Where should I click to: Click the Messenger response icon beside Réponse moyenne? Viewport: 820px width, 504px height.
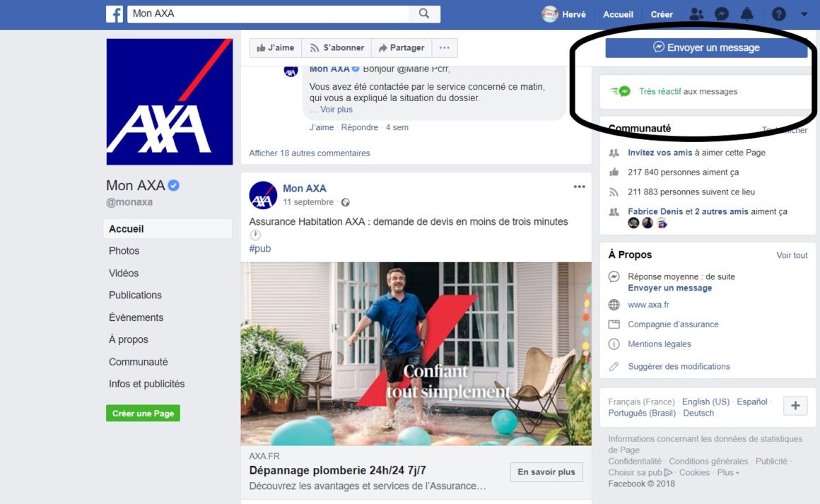click(x=614, y=276)
